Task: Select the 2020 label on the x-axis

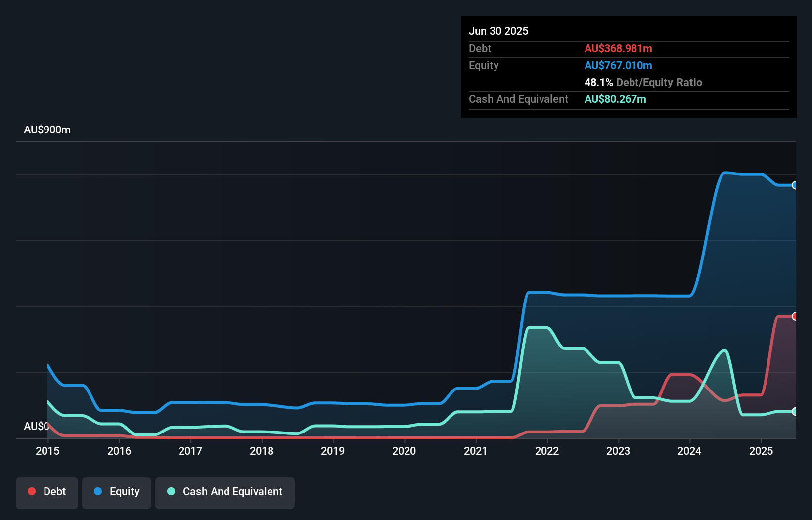Action: pos(404,451)
